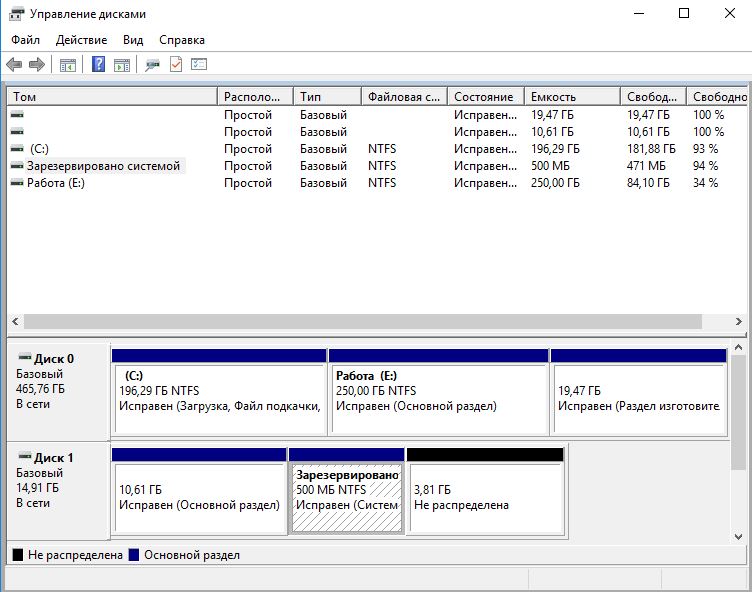Select the 3,81 ГБ unallocated space block

tap(485, 497)
